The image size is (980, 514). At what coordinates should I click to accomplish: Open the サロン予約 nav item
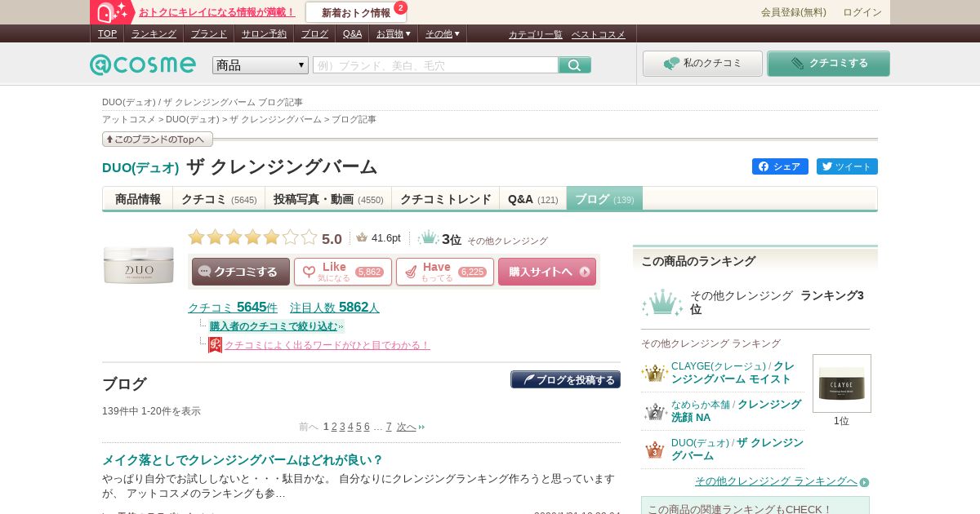tap(264, 33)
